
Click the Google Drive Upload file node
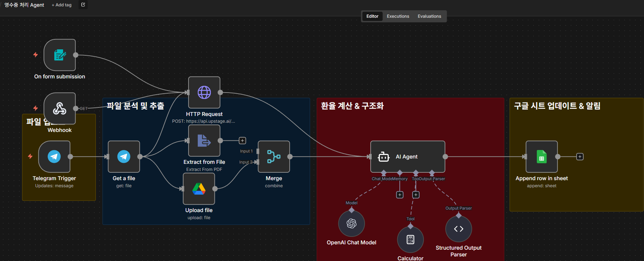pos(199,189)
